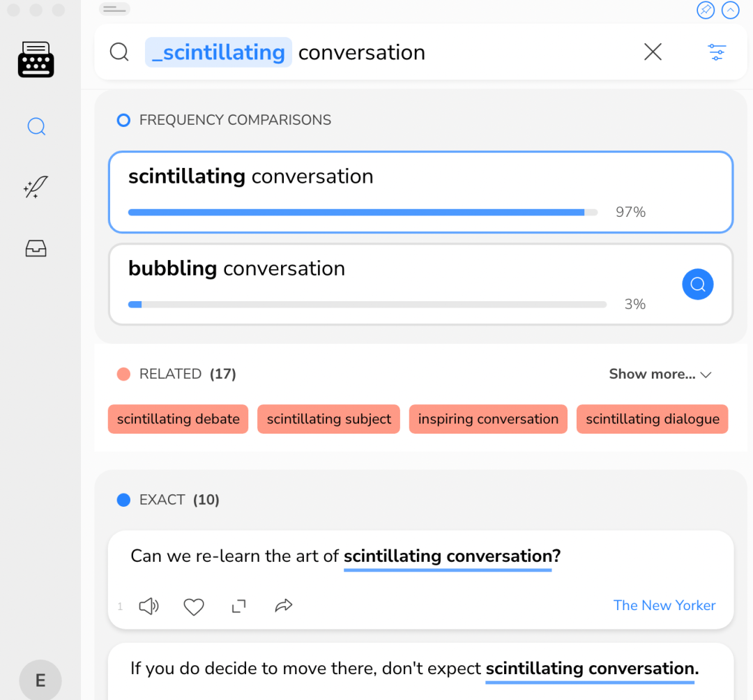Screen dimensions: 753x700
Task: Search for bubbling conversation
Action: [x=697, y=284]
